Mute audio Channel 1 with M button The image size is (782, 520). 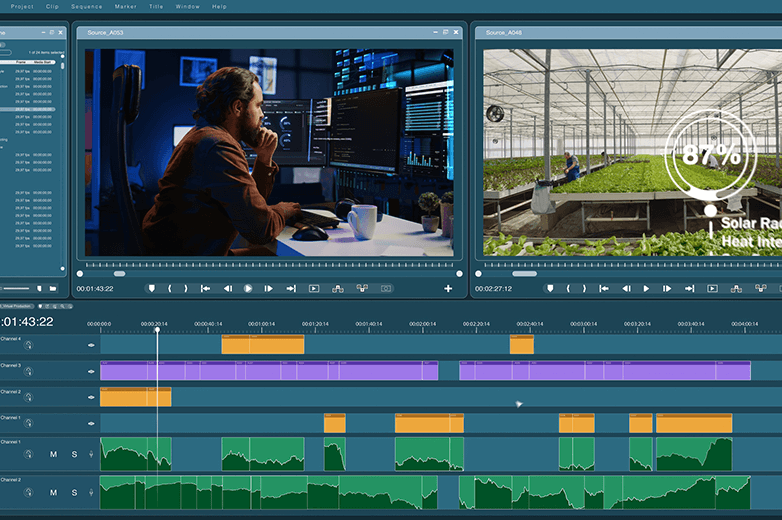tap(54, 454)
